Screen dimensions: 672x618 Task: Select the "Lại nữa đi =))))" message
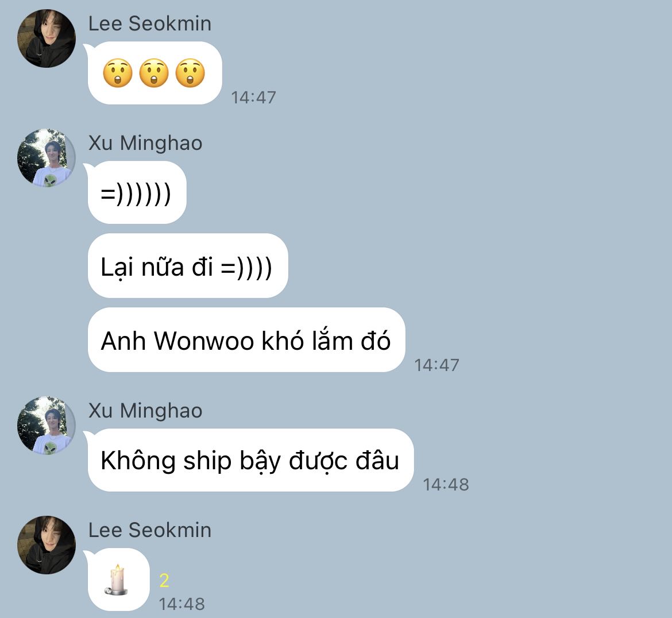pos(188,266)
